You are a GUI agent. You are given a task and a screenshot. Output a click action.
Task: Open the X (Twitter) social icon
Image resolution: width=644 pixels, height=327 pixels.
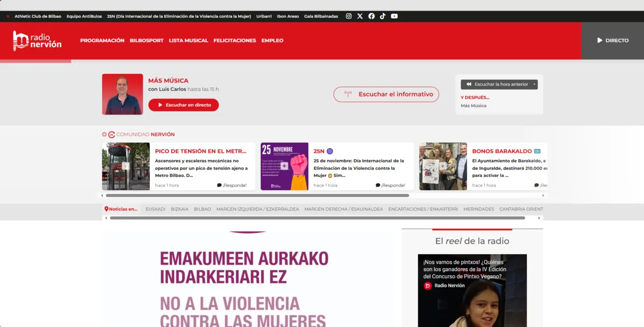[x=360, y=16]
